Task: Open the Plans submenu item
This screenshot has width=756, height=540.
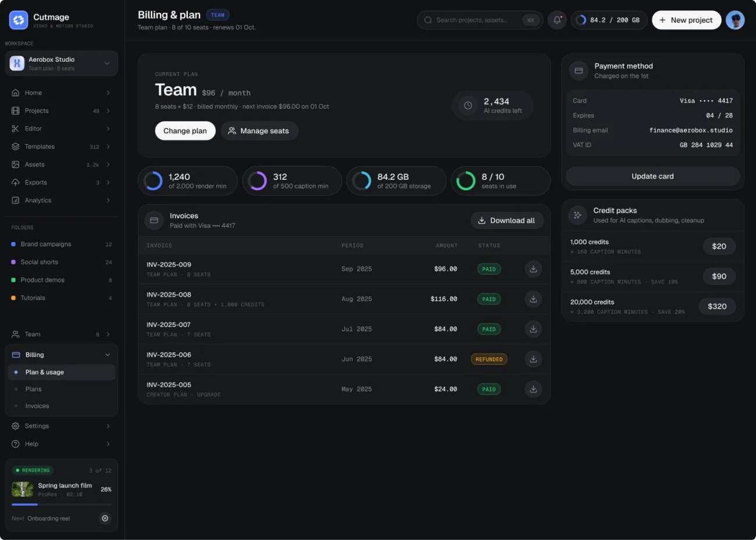Action: pyautogui.click(x=62, y=389)
